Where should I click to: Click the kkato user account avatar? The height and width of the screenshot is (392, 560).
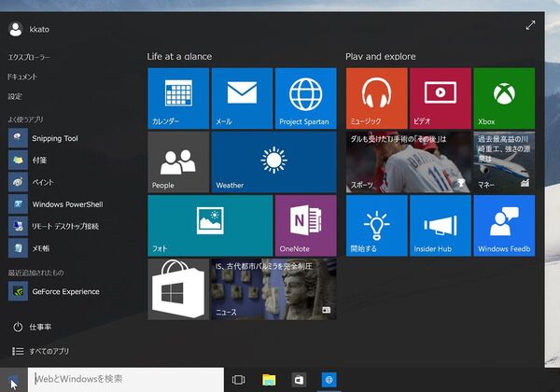click(x=16, y=29)
